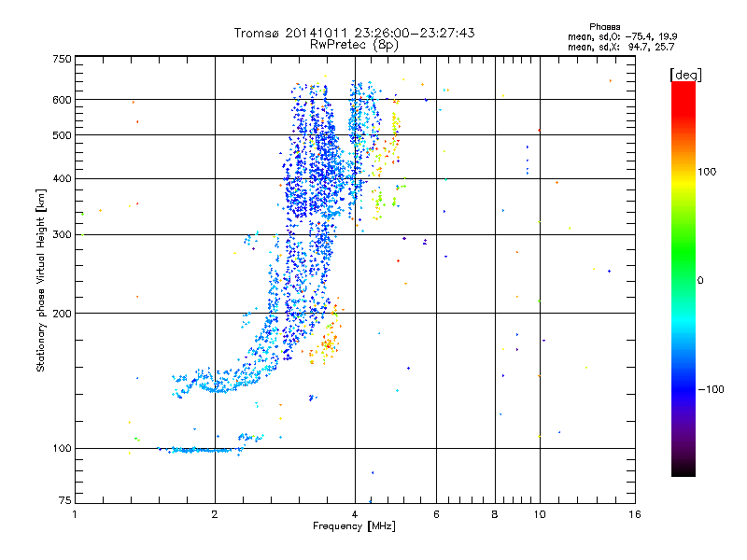
Task: Click the '400' y-axis label
Action: point(63,179)
